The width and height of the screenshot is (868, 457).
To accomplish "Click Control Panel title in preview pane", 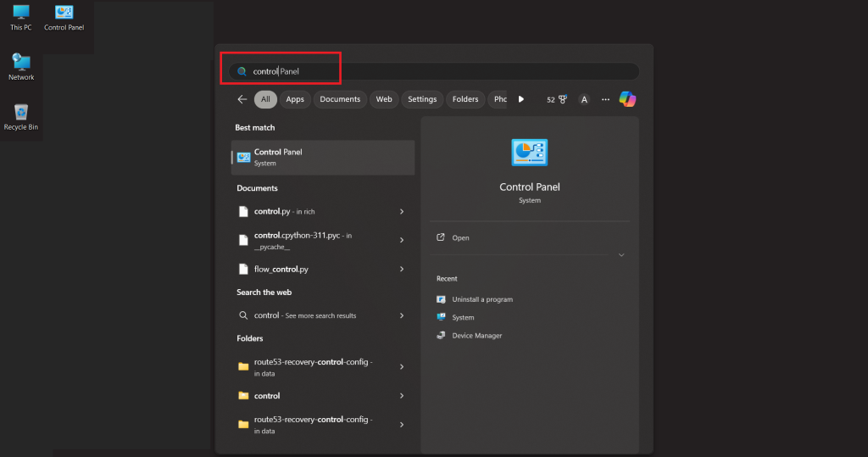I will tap(529, 187).
